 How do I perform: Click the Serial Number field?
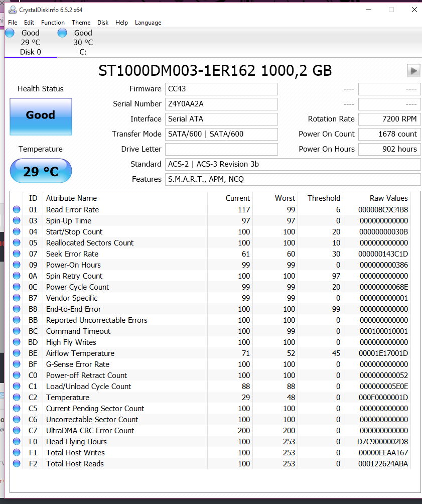tap(221, 104)
